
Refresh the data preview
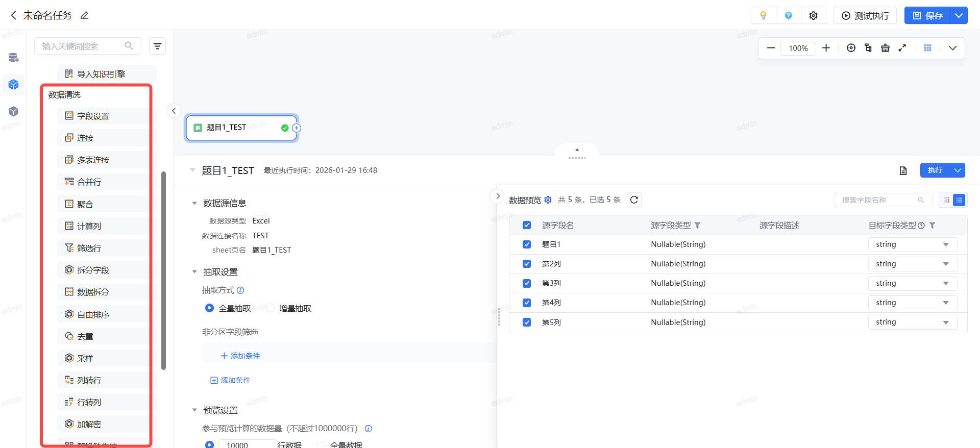coord(634,200)
